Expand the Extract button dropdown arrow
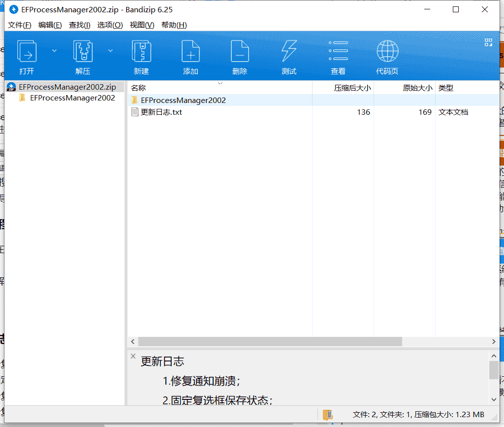 tap(110, 51)
